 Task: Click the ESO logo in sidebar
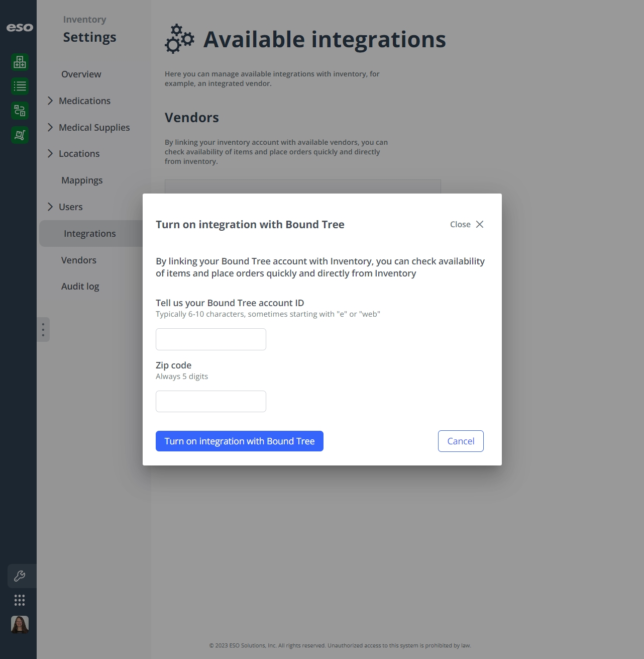[20, 28]
